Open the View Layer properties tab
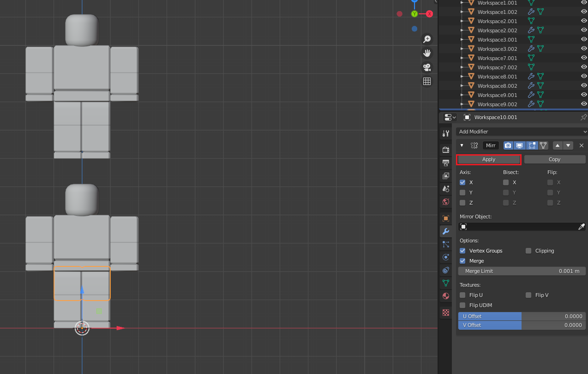This screenshot has width=588, height=374. tap(445, 175)
